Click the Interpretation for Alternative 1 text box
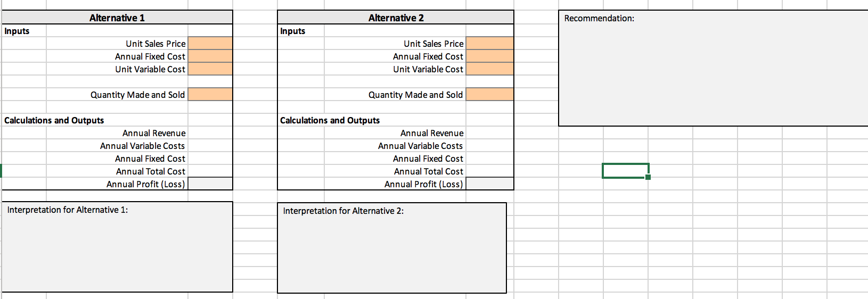Image resolution: width=868 pixels, height=299 pixels. [x=117, y=247]
